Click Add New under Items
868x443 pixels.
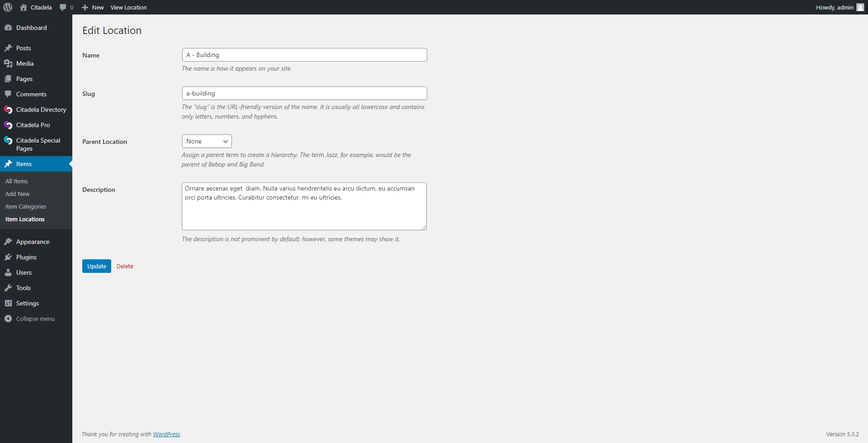18,194
